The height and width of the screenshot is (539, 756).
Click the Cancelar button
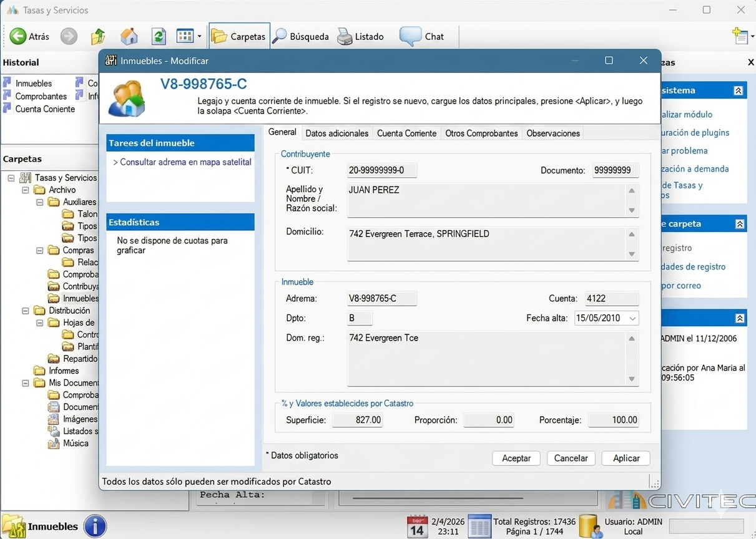point(571,458)
